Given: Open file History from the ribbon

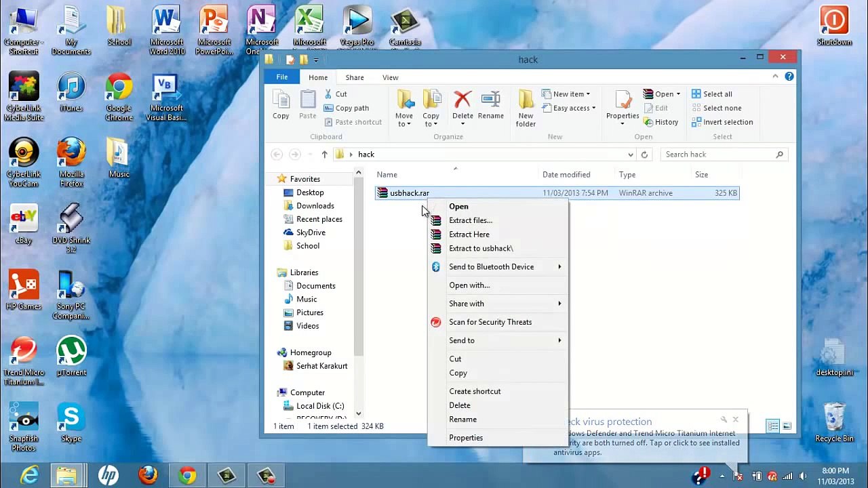Looking at the screenshot, I should pyautogui.click(x=661, y=122).
